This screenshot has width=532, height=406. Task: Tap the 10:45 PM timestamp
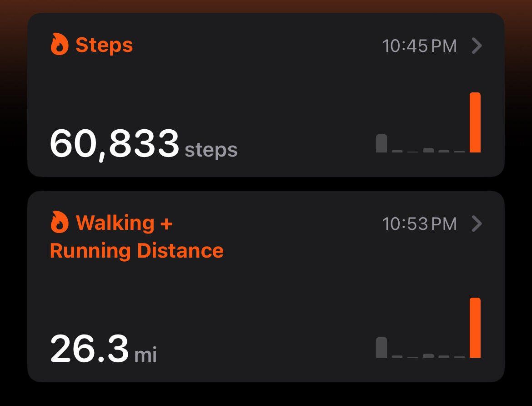(x=419, y=46)
